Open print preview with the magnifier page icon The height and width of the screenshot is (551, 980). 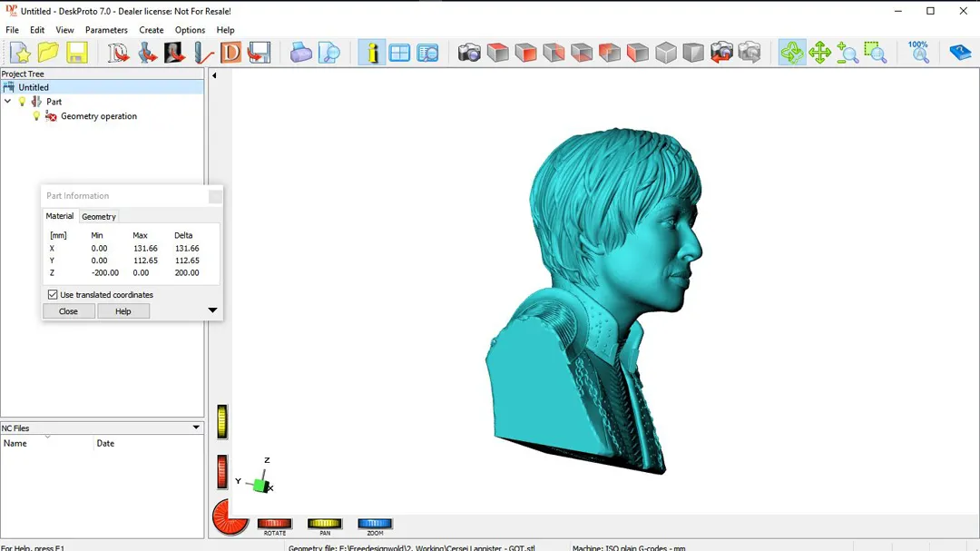328,53
